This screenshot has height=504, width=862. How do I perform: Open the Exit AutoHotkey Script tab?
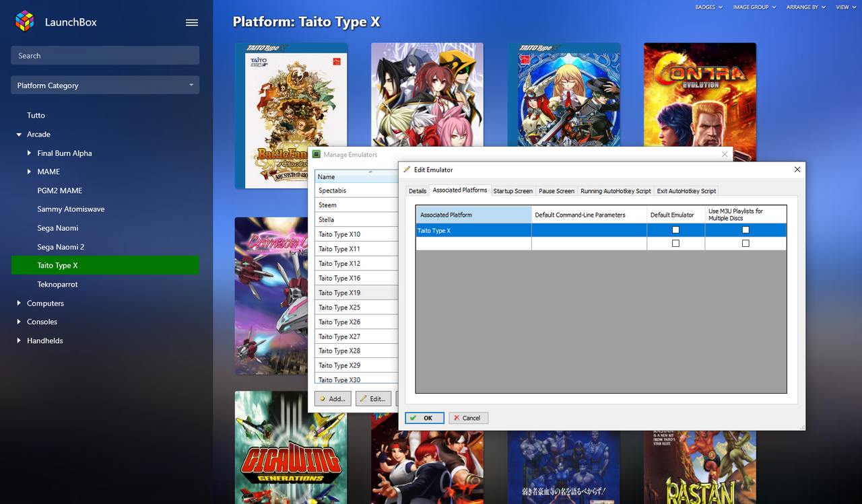pos(686,191)
